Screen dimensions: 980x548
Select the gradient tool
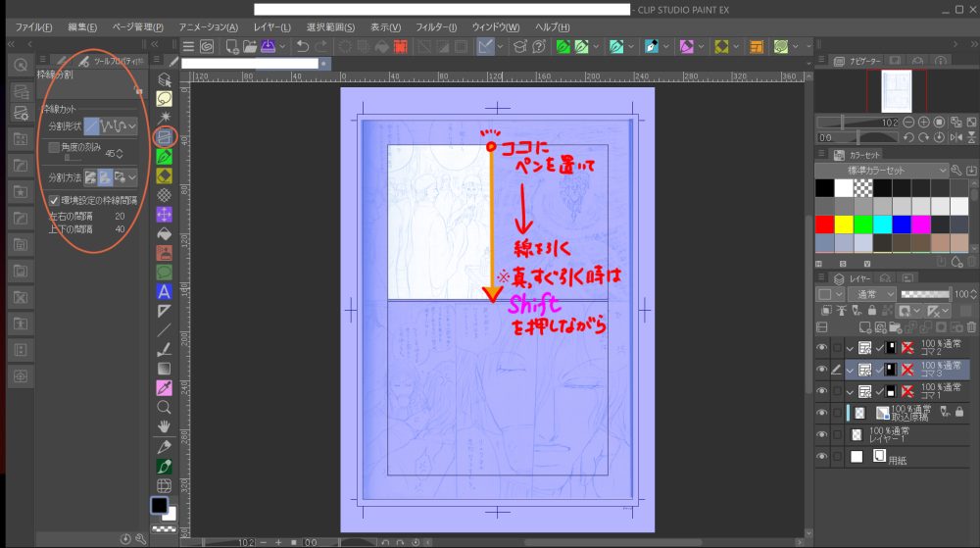click(165, 369)
